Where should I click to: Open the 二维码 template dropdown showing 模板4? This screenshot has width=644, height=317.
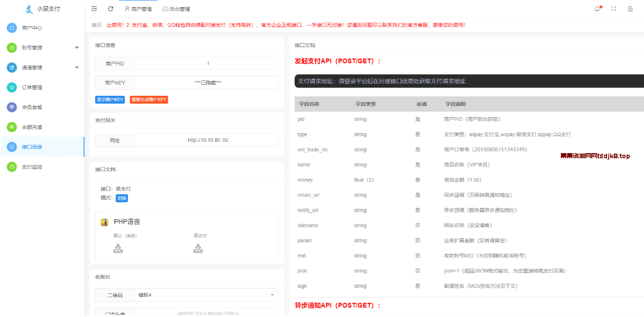click(206, 295)
